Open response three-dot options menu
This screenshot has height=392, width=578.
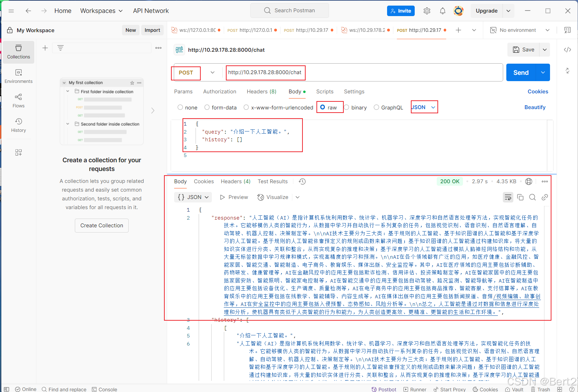(x=545, y=181)
